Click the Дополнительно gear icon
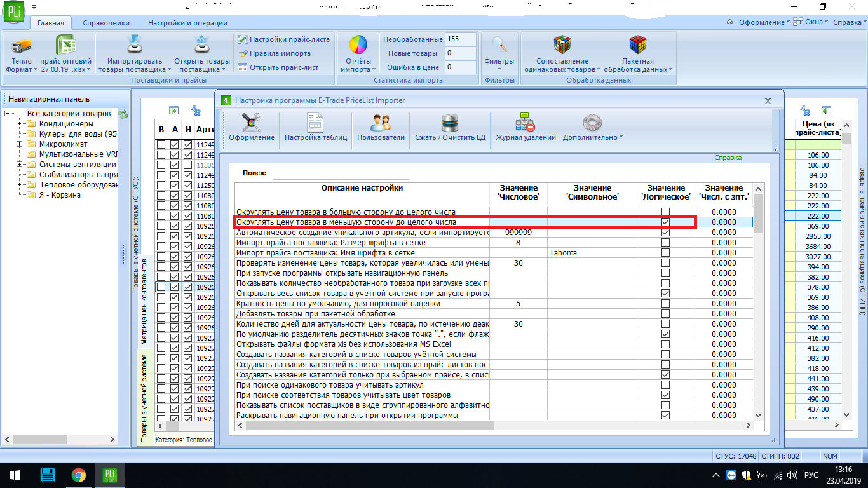This screenshot has height=488, width=868. (x=592, y=122)
